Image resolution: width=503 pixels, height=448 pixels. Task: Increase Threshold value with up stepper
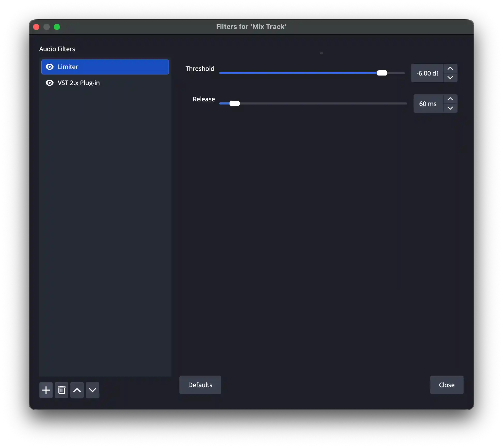click(x=450, y=69)
